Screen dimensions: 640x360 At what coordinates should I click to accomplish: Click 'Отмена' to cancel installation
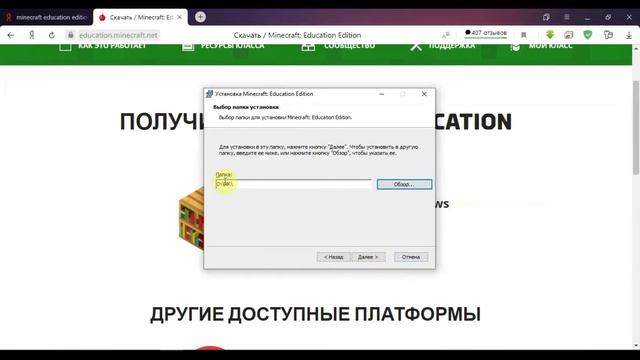411,257
